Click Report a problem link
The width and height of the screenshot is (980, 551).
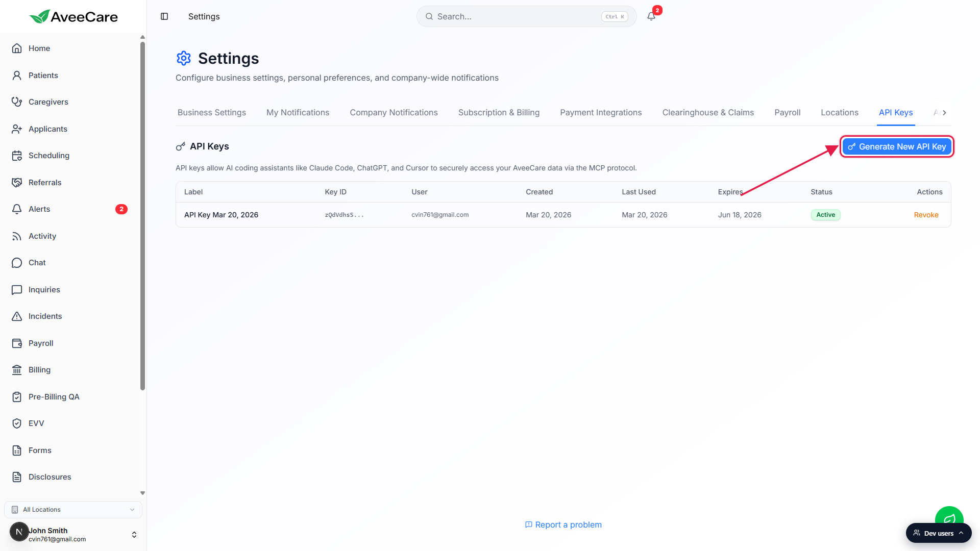point(563,525)
